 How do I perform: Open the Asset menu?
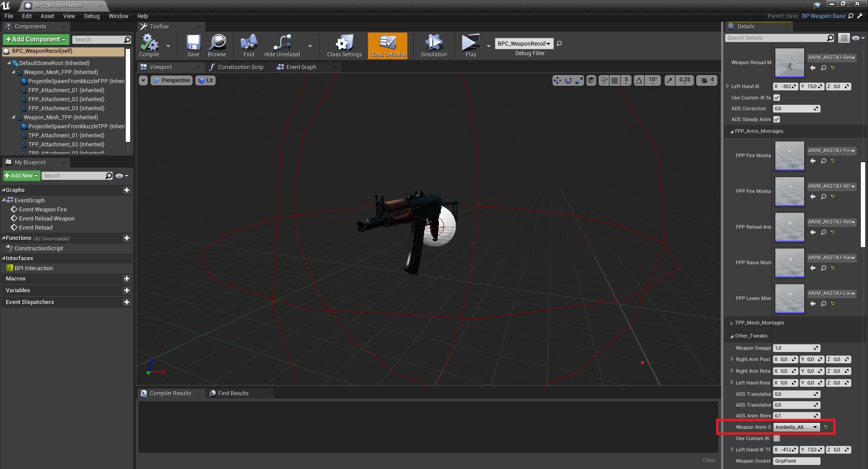[47, 16]
